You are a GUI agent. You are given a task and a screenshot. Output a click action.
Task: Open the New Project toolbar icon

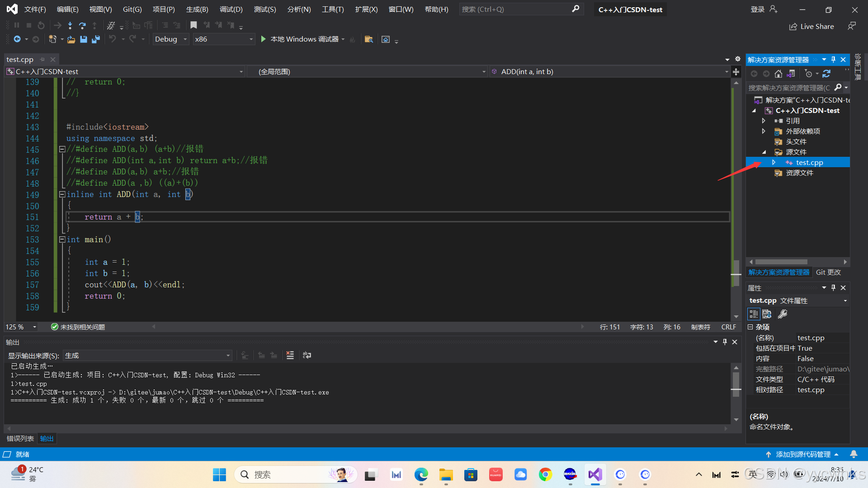53,39
